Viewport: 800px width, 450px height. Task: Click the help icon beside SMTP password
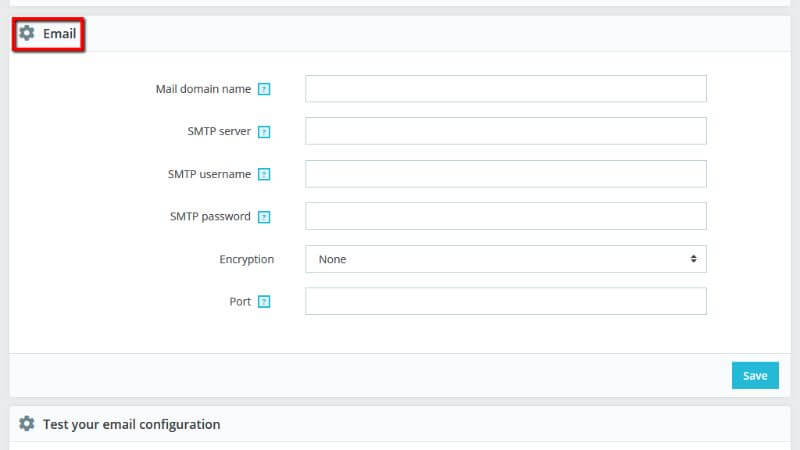click(x=264, y=217)
